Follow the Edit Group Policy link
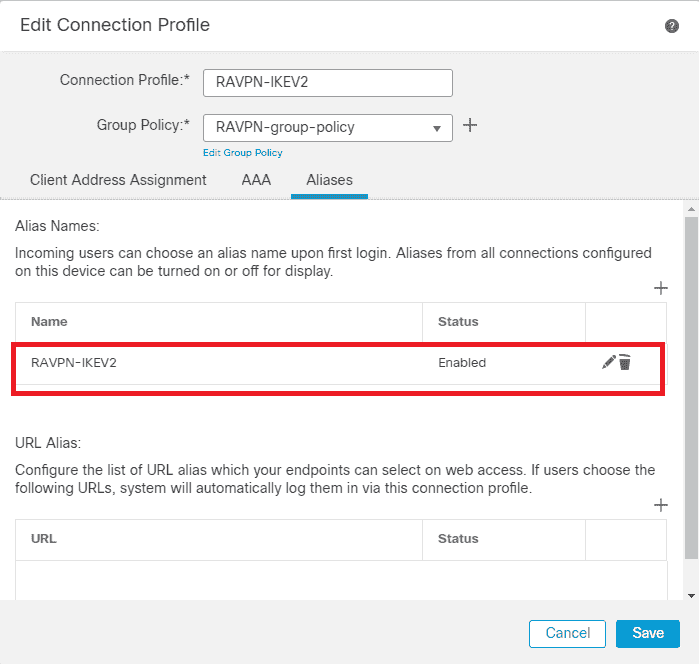This screenshot has height=664, width=699. coord(243,153)
